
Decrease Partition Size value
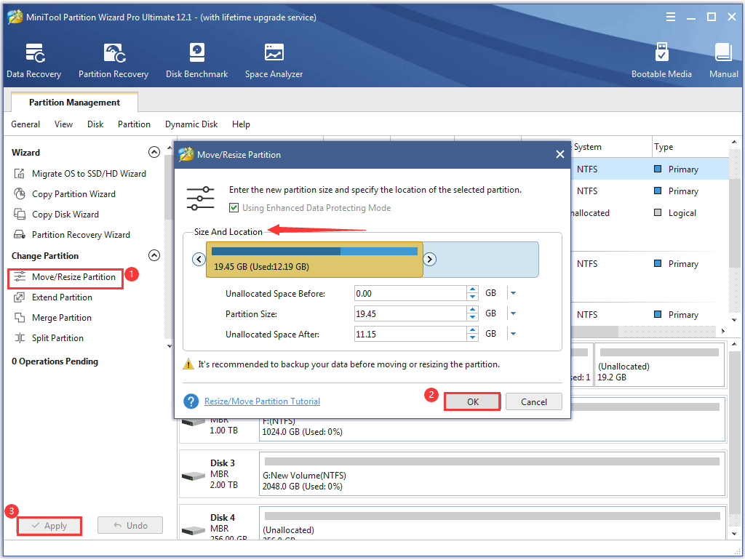click(x=472, y=318)
